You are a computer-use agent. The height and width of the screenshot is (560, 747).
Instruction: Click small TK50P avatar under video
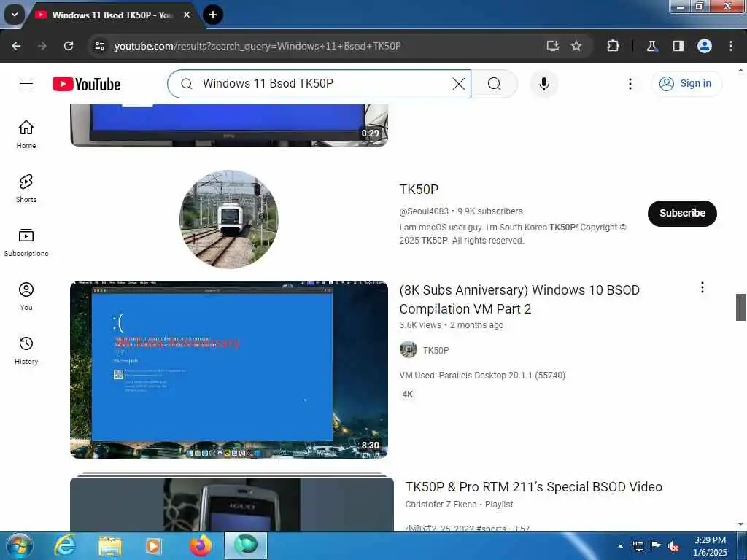[409, 350]
